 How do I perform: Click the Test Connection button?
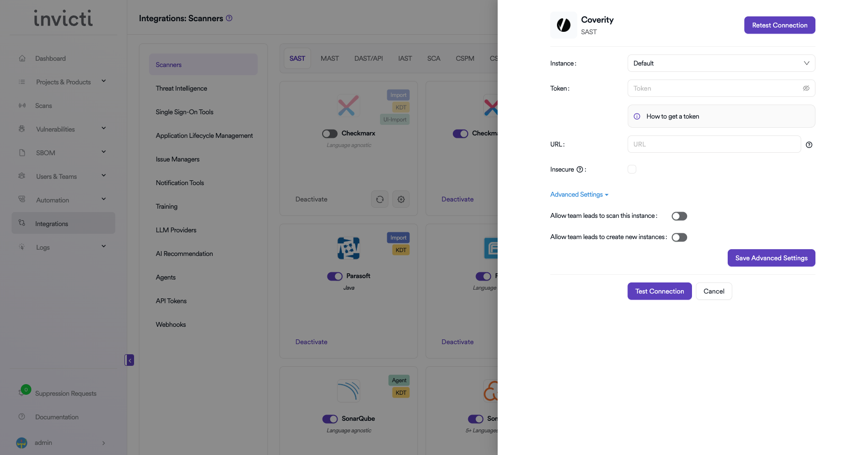(x=659, y=291)
